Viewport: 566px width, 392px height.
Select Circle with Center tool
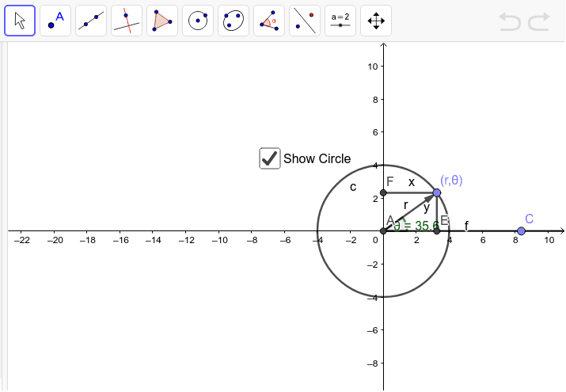pyautogui.click(x=198, y=21)
